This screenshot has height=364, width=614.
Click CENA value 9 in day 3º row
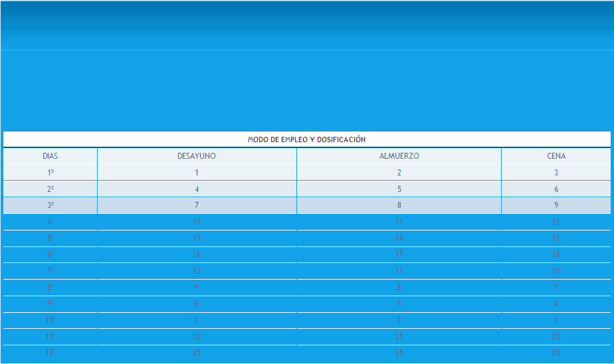(556, 206)
